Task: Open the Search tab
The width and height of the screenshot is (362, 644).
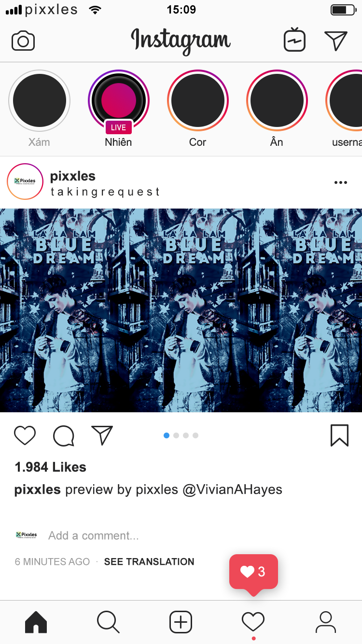Action: pyautogui.click(x=108, y=622)
